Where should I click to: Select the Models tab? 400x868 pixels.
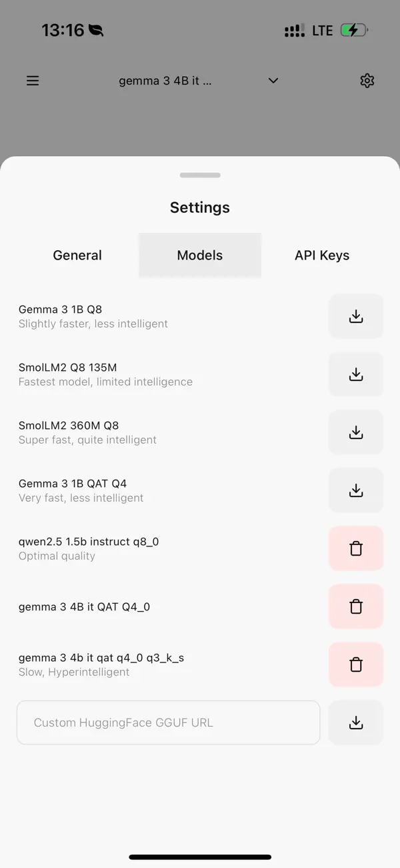(200, 255)
